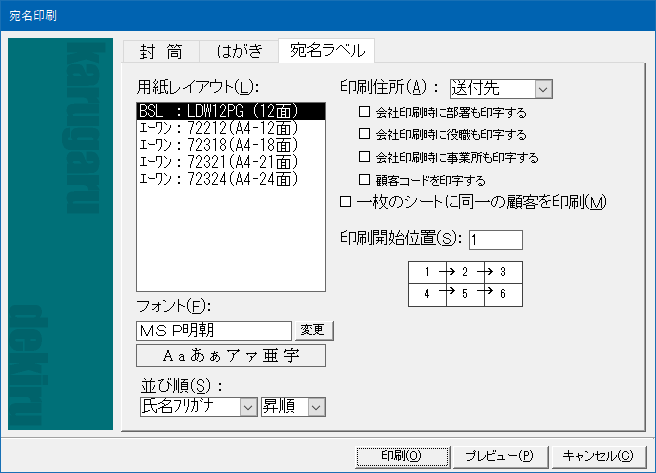Click the 変更 font button
This screenshot has height=473, width=656.
point(314,330)
